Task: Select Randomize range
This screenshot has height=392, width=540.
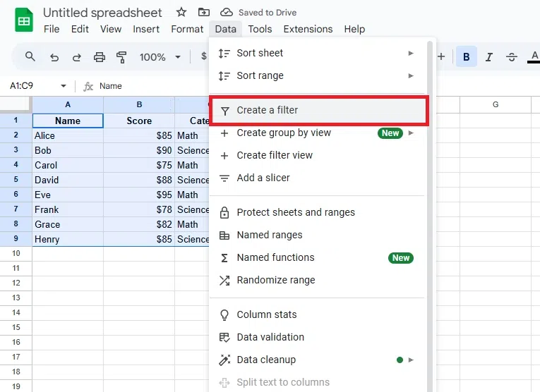Action: [x=317, y=280]
